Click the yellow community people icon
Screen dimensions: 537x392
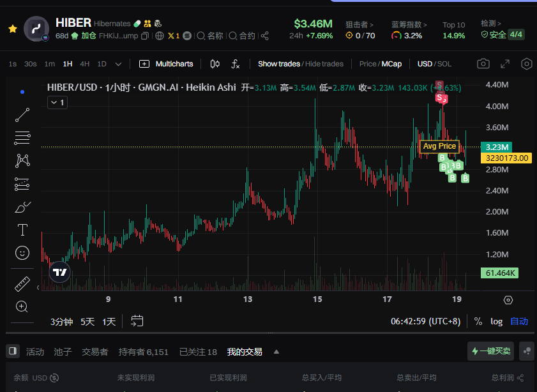(147, 24)
